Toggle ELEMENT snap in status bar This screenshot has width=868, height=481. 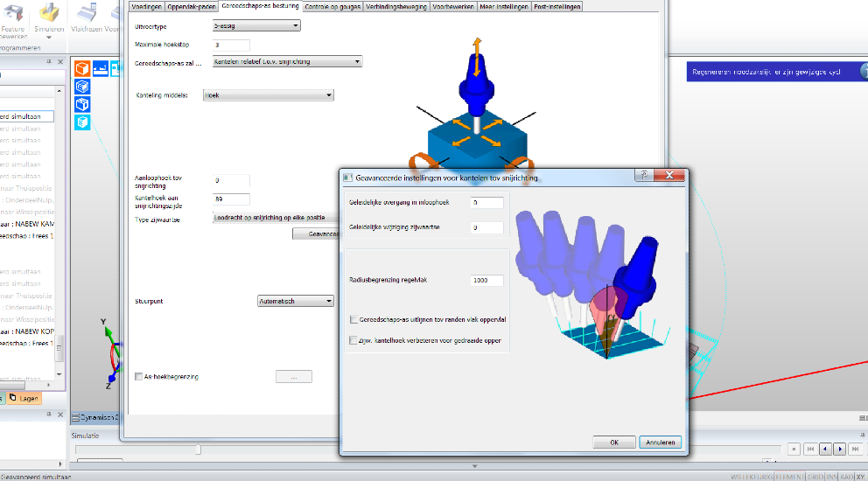[x=789, y=477]
